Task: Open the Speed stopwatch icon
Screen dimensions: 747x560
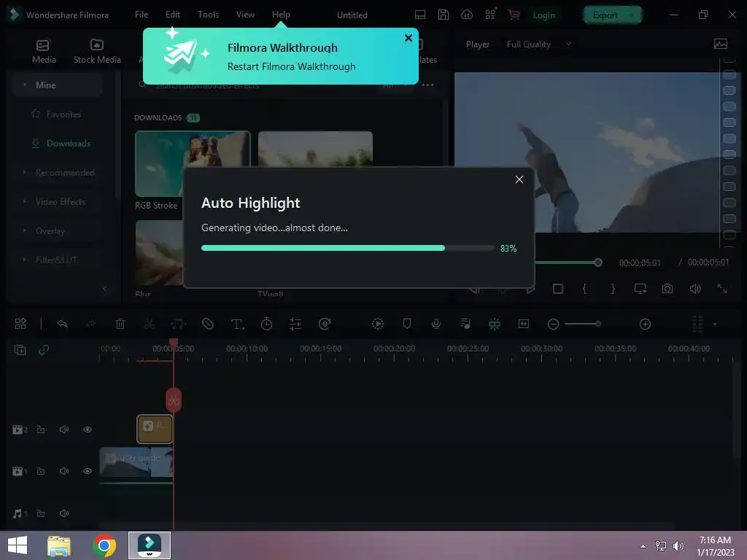Action: point(266,324)
